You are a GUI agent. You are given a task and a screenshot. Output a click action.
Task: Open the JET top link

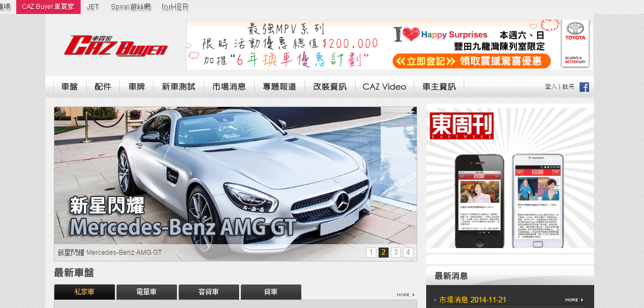pyautogui.click(x=92, y=7)
